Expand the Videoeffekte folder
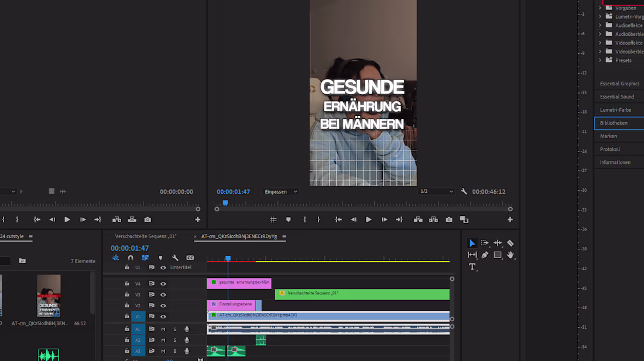Image resolution: width=644 pixels, height=361 pixels. click(600, 43)
